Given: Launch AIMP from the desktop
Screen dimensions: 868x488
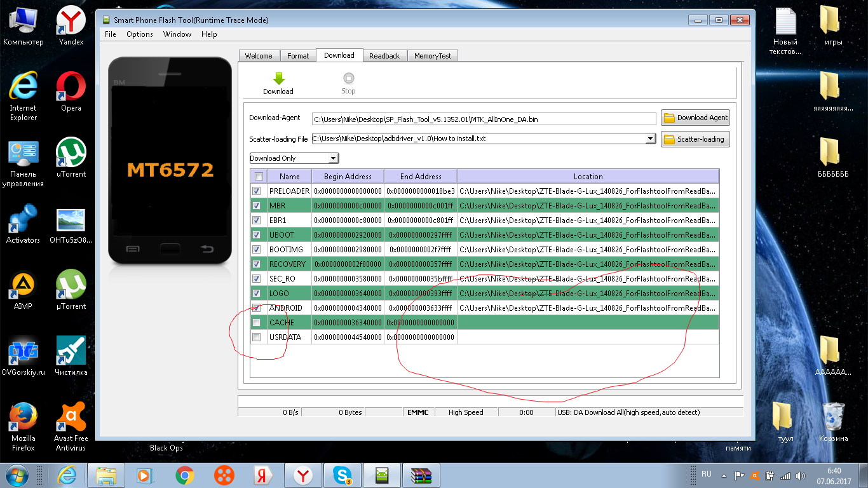Looking at the screenshot, I should [x=23, y=286].
